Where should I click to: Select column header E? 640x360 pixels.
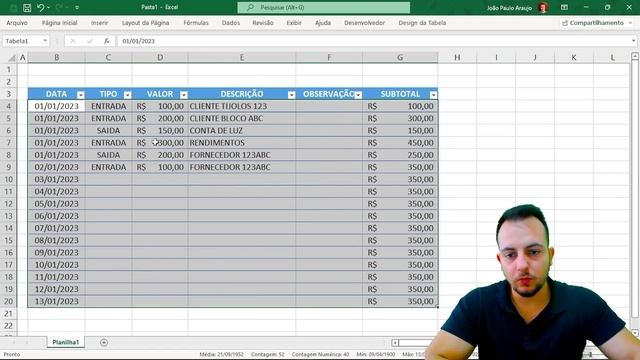coord(242,58)
